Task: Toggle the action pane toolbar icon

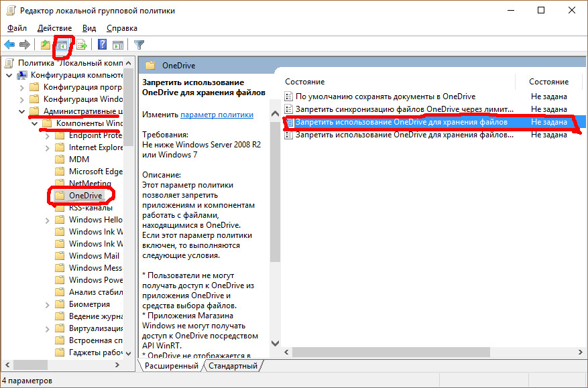Action: coord(118,45)
